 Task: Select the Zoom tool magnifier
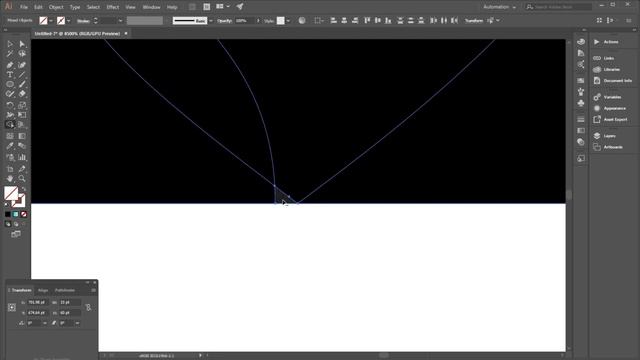click(22, 179)
